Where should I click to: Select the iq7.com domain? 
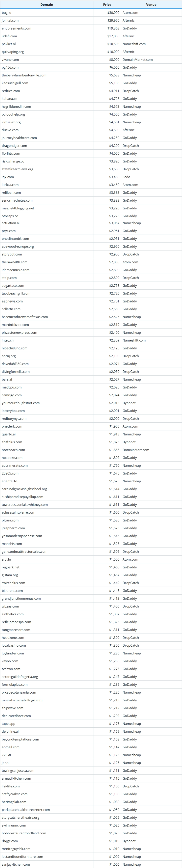(x=8, y=177)
